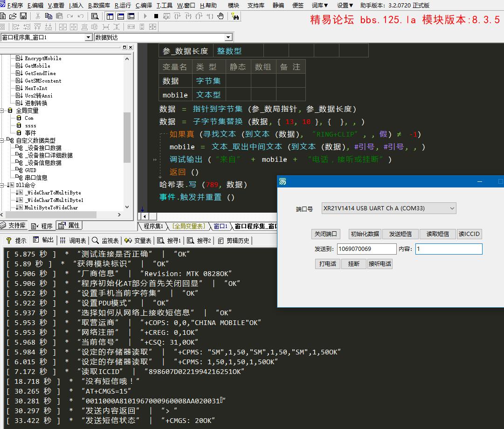Toggle the third panel layout icon

(131, 16)
